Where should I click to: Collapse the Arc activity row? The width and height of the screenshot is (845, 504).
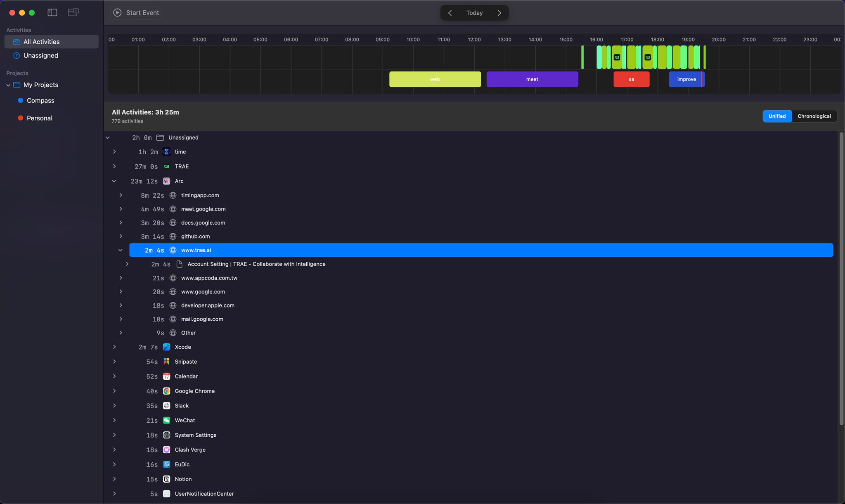114,181
